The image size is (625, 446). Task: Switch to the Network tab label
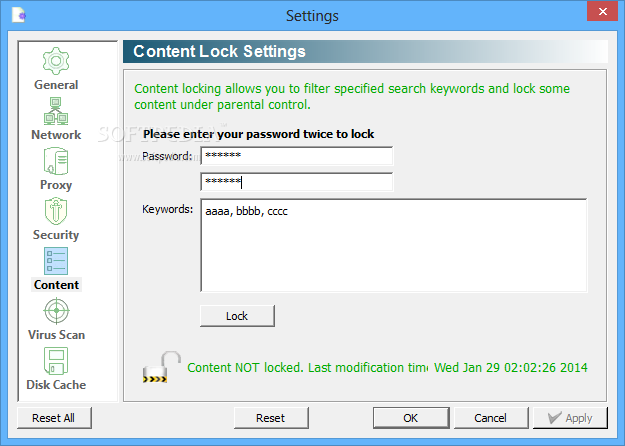coord(56,135)
